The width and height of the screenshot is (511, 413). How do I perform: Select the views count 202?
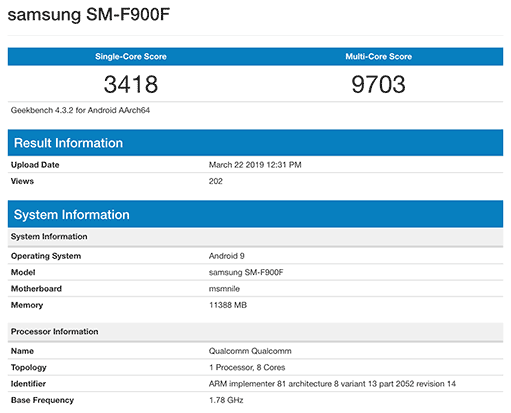[x=216, y=181]
